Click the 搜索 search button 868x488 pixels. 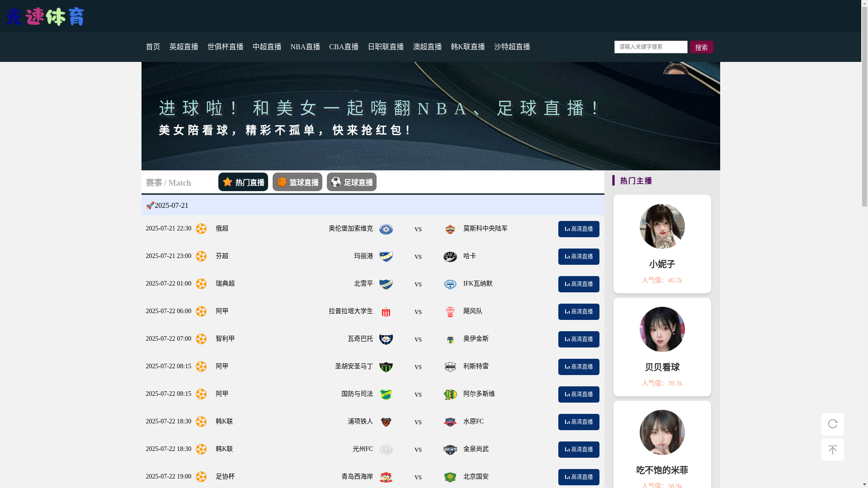pos(701,47)
